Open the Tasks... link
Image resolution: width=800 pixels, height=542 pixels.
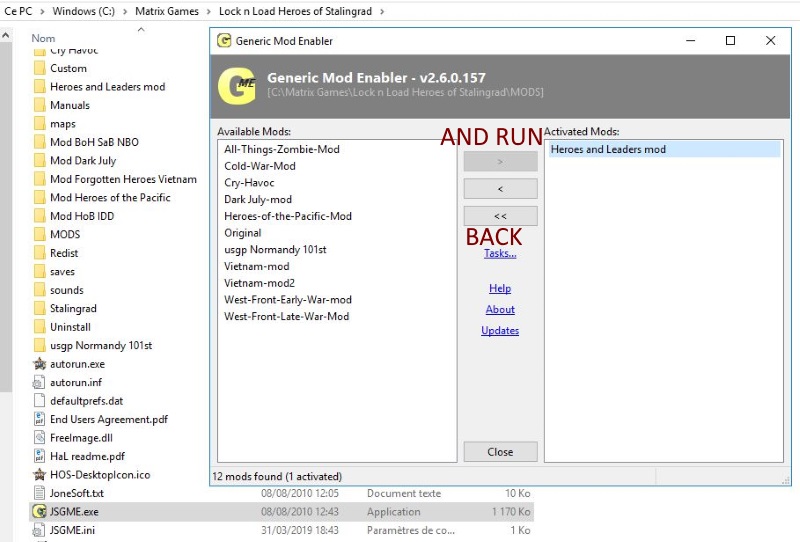pos(500,253)
